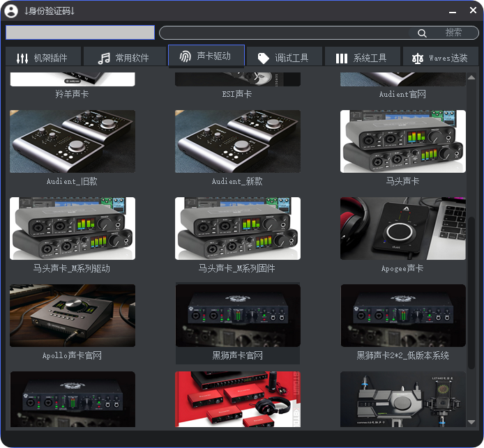Close the window with the X button
Screen dimensions: 484x448
(473, 10)
